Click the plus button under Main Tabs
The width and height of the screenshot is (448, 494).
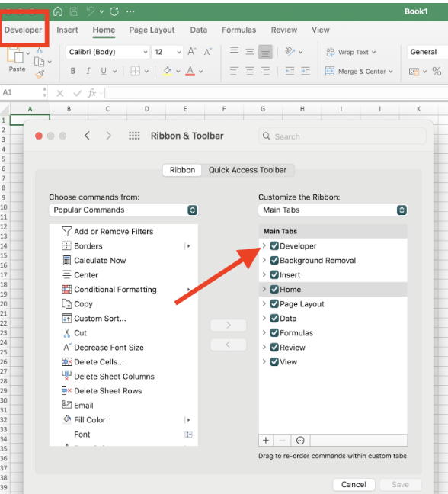pos(266,440)
